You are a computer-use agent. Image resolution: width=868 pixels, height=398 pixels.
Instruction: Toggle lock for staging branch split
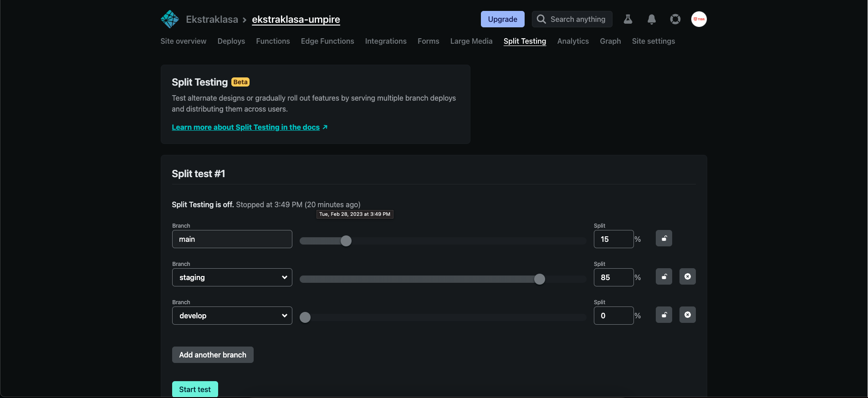(x=664, y=276)
